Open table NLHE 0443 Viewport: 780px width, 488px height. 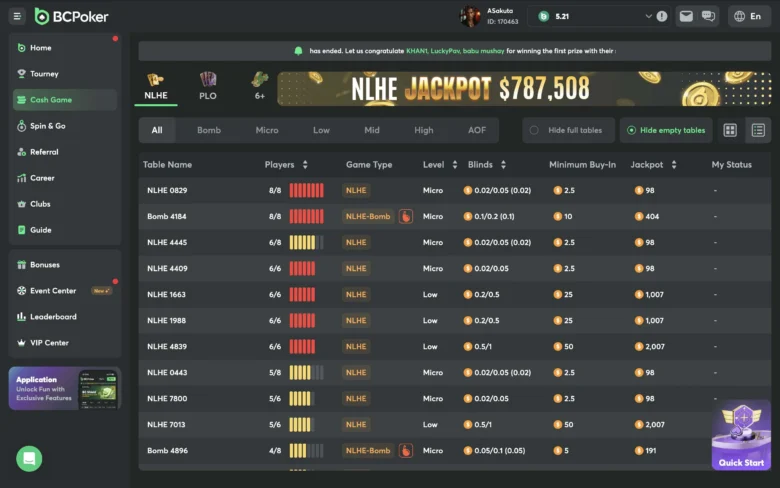click(455, 373)
